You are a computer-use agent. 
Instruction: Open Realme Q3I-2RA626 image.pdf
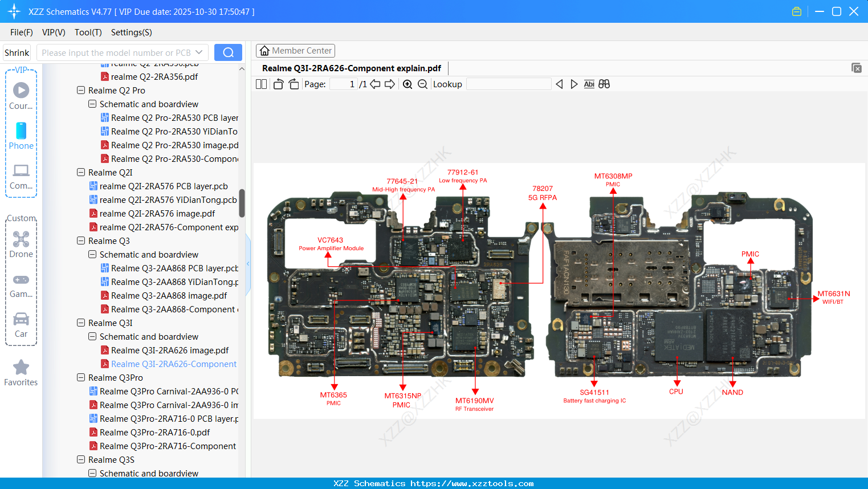tap(165, 351)
